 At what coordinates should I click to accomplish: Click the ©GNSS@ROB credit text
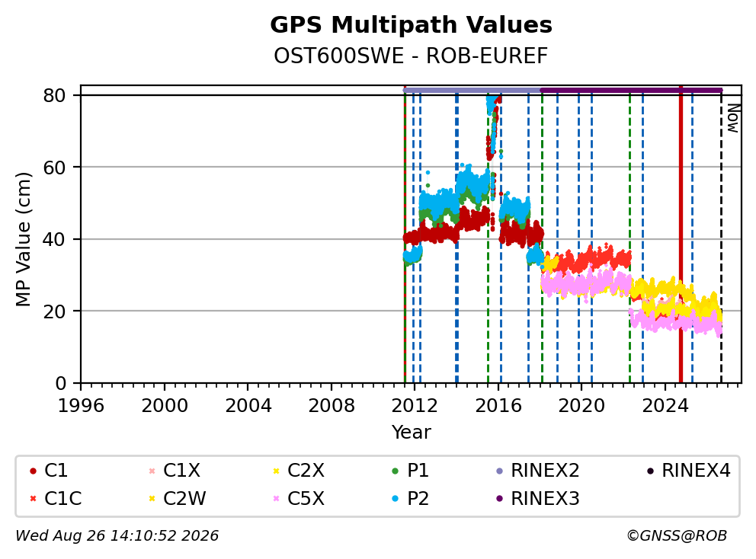click(677, 536)
